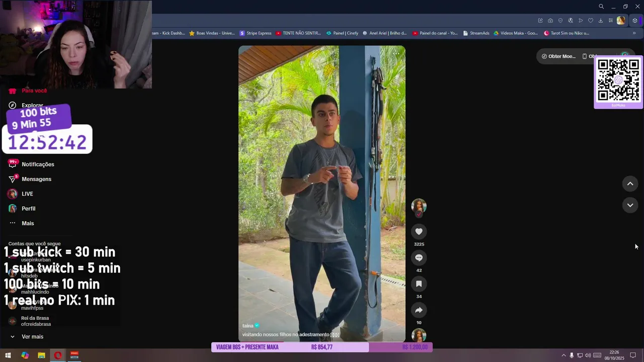Image resolution: width=644 pixels, height=362 pixels.
Task: Click the taskbar clock showing 22:26
Action: (614, 355)
